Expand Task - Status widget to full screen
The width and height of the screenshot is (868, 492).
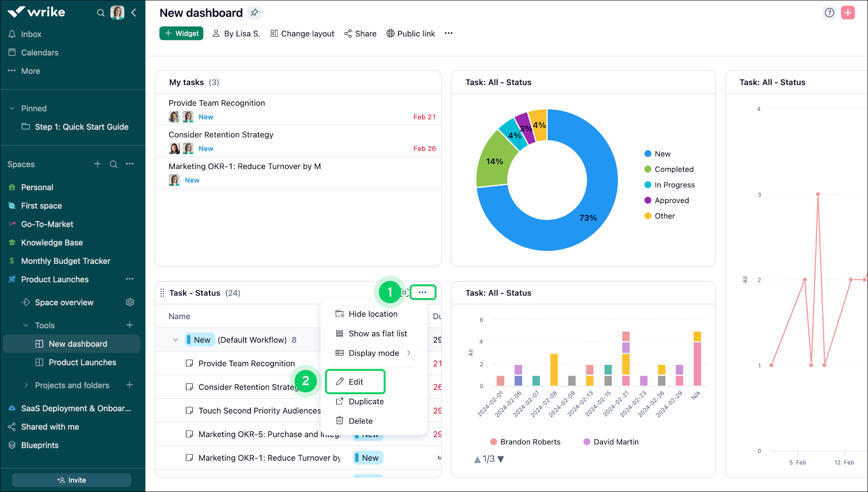(405, 292)
